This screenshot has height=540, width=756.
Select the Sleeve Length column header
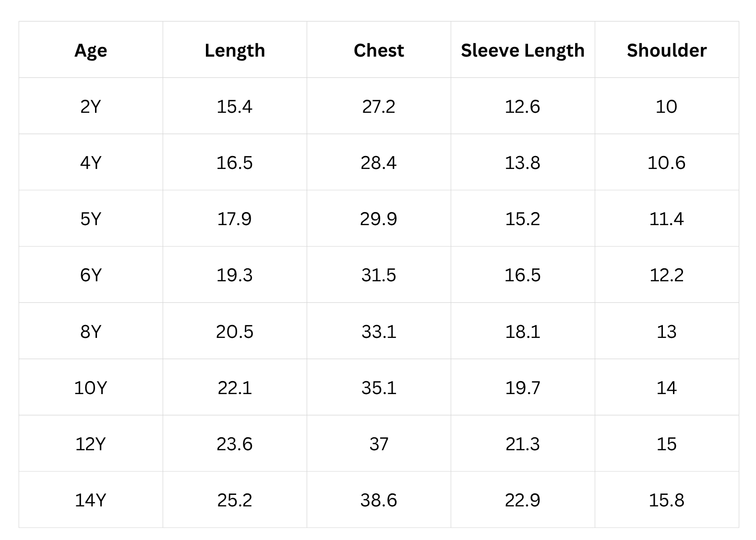click(523, 50)
